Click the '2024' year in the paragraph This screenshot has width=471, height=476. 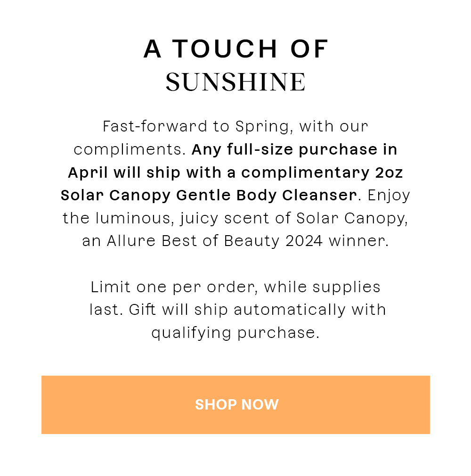click(304, 241)
